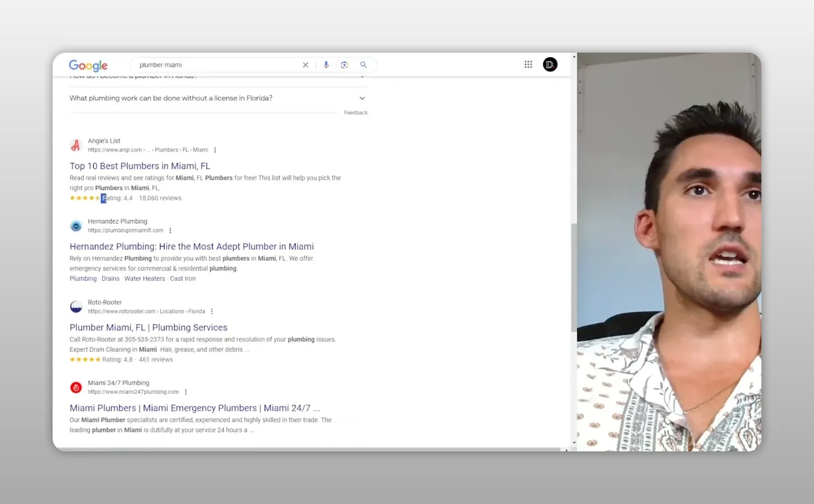Click the Angie's List favicon

tap(76, 145)
